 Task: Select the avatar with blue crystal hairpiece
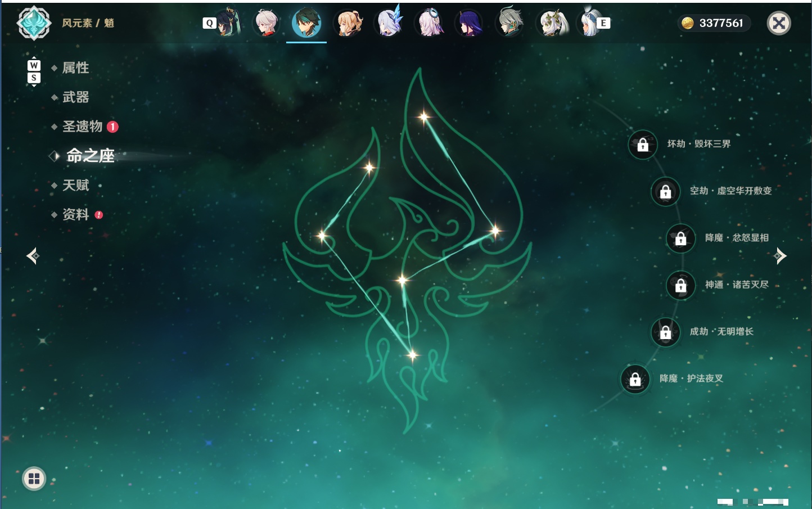389,23
